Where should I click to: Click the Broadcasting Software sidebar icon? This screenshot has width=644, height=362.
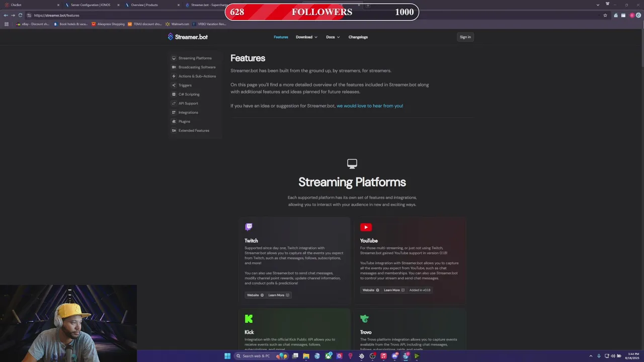click(174, 67)
